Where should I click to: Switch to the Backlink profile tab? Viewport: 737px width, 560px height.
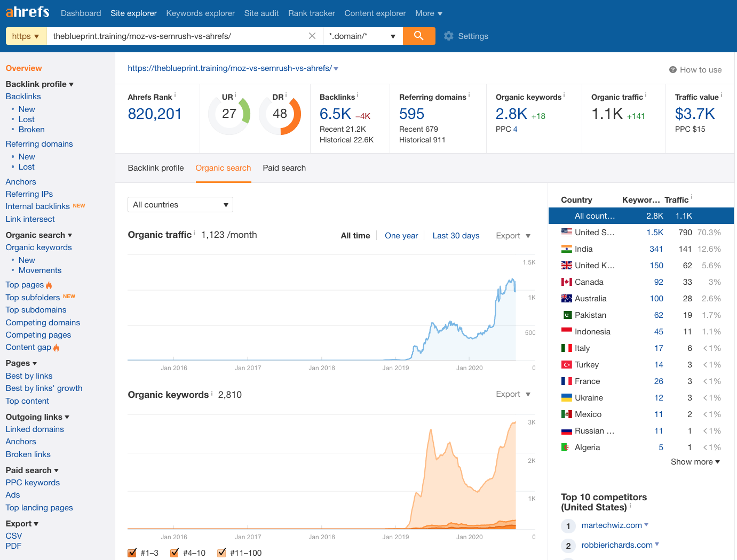pyautogui.click(x=156, y=168)
